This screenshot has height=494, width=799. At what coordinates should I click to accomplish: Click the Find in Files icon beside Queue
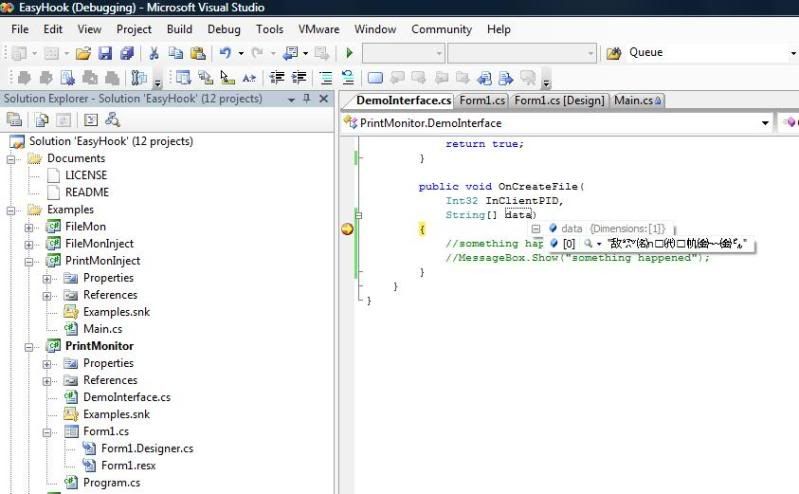pos(614,53)
